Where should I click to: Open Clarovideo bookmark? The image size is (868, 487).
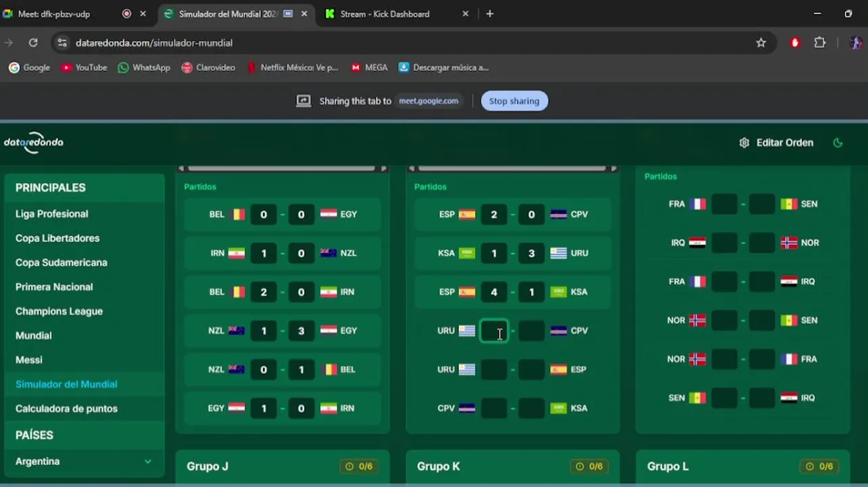click(x=208, y=68)
